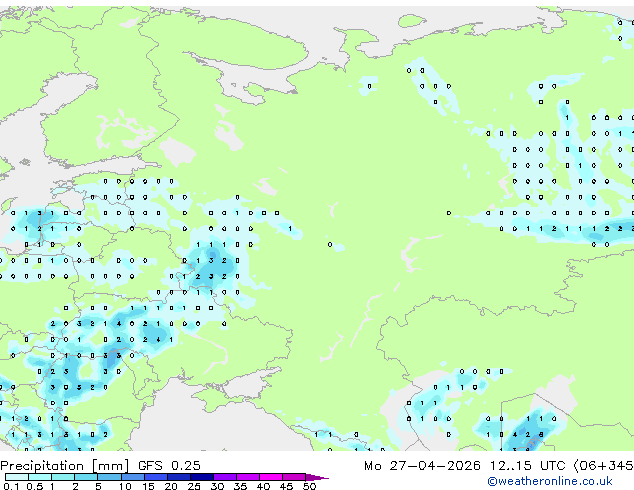
Task: Pick the 30–35 mm purple legend swatch
Action: click(225, 477)
